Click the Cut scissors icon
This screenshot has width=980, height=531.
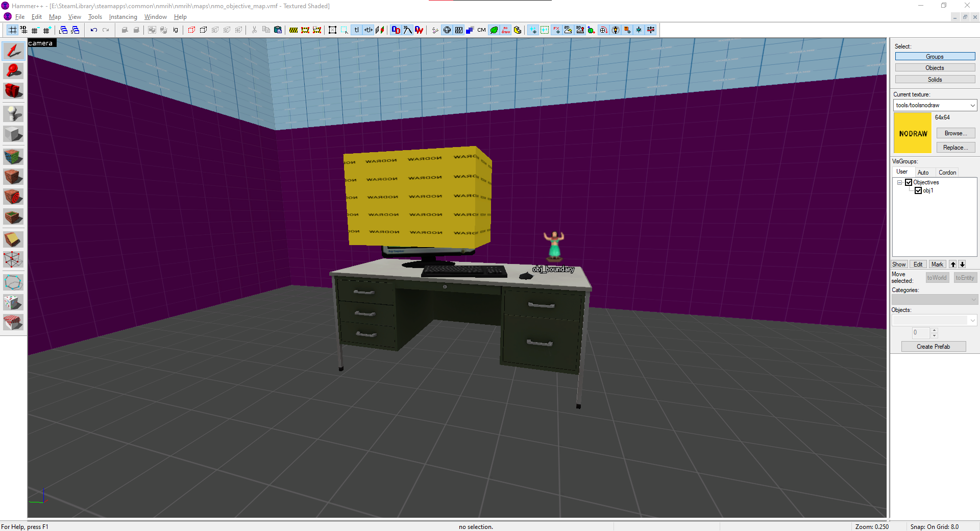pos(254,30)
